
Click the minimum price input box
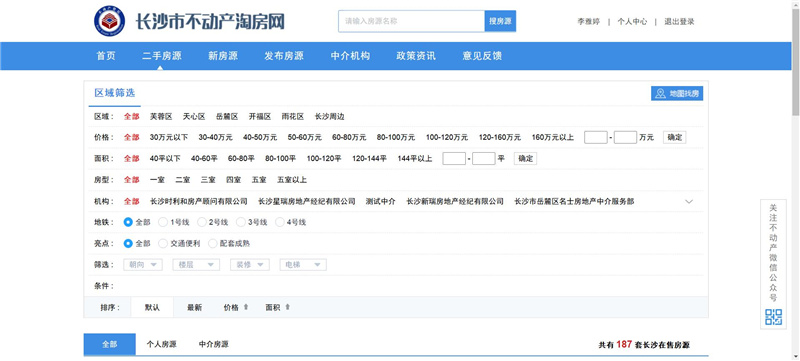596,137
